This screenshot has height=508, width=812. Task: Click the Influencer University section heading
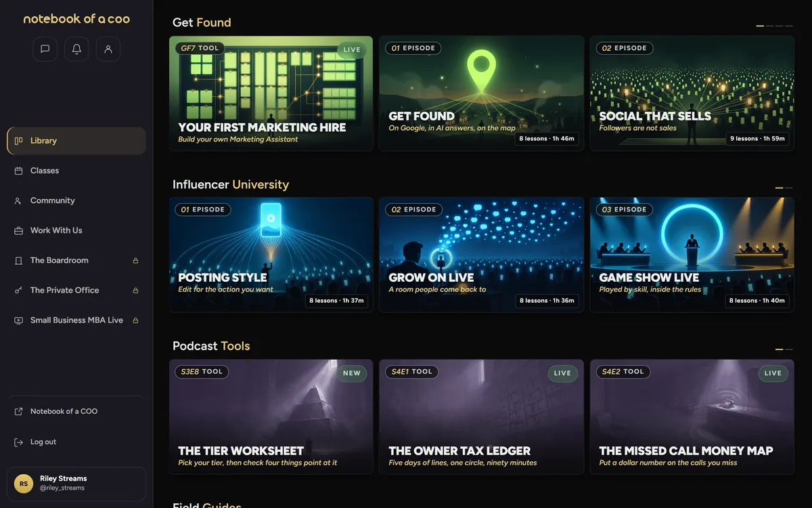coord(231,184)
